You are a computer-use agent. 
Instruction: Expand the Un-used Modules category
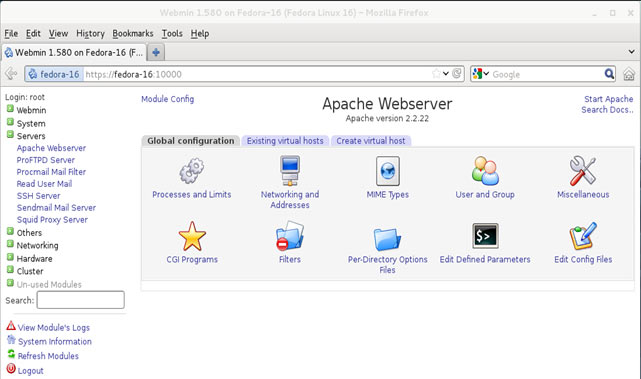[10, 283]
